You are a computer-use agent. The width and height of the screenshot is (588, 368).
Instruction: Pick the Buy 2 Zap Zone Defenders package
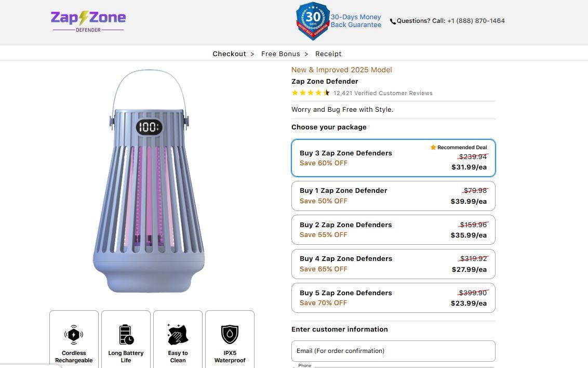pos(393,230)
